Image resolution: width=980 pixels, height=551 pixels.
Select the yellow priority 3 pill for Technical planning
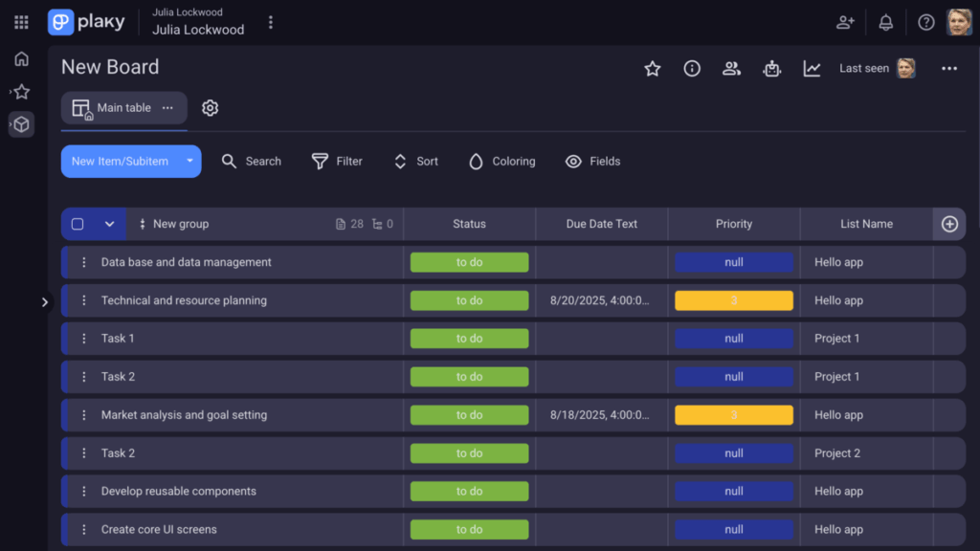[733, 299]
